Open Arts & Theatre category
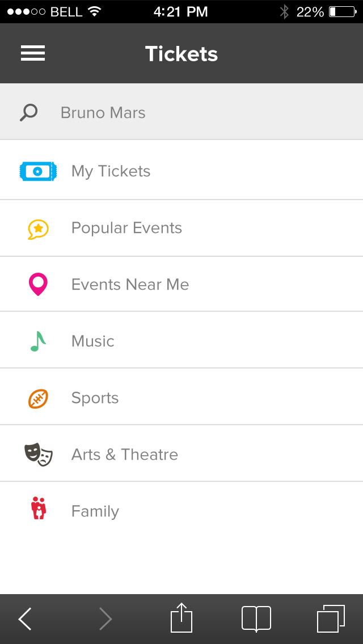Image resolution: width=363 pixels, height=644 pixels. [x=125, y=455]
